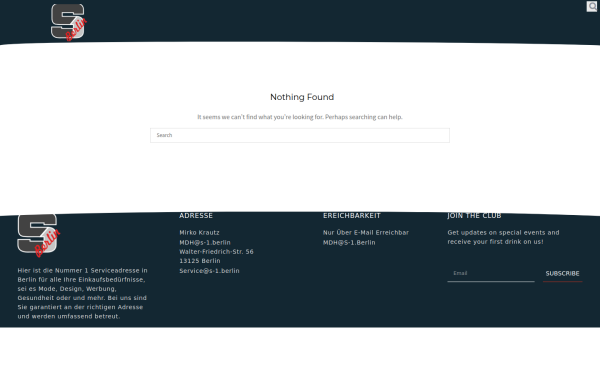This screenshot has height=375, width=600.
Task: Select the Nur Über E-Mail Erreichbar text
Action: [366, 233]
